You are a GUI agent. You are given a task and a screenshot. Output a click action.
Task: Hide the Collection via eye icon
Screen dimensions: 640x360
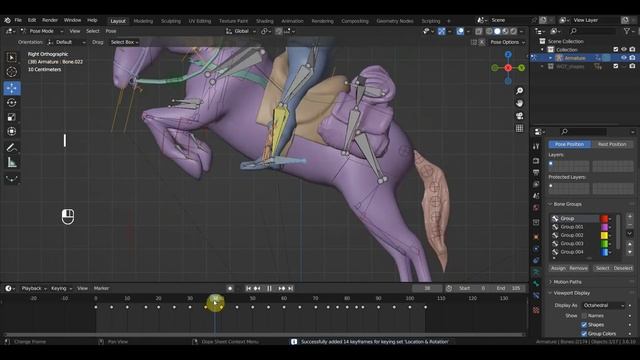[x=624, y=49]
